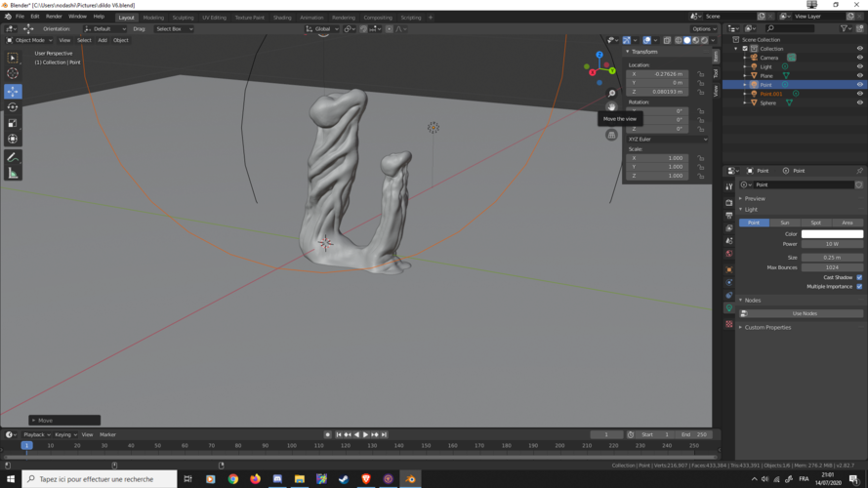This screenshot has width=868, height=488.
Task: Set light type to Sun
Action: point(785,223)
